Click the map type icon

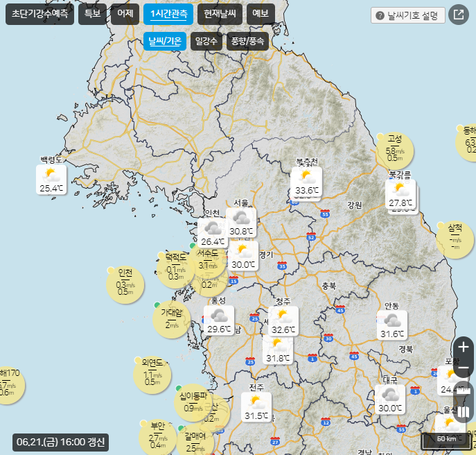pyautogui.click(x=464, y=412)
